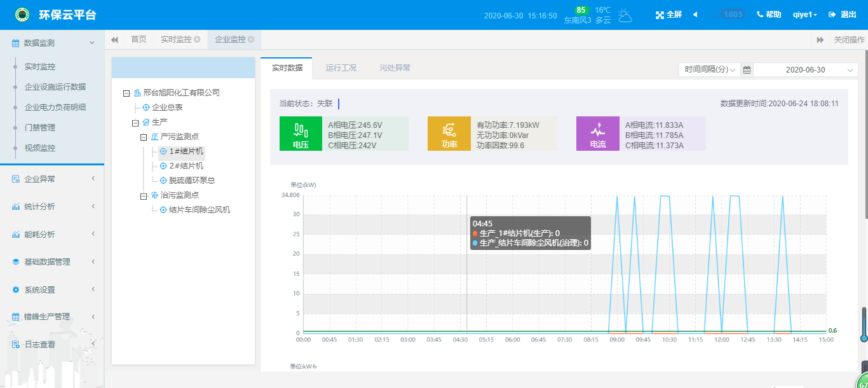Click the tab bar forward double-arrow
Screen dimensions: 868x388
click(820, 39)
